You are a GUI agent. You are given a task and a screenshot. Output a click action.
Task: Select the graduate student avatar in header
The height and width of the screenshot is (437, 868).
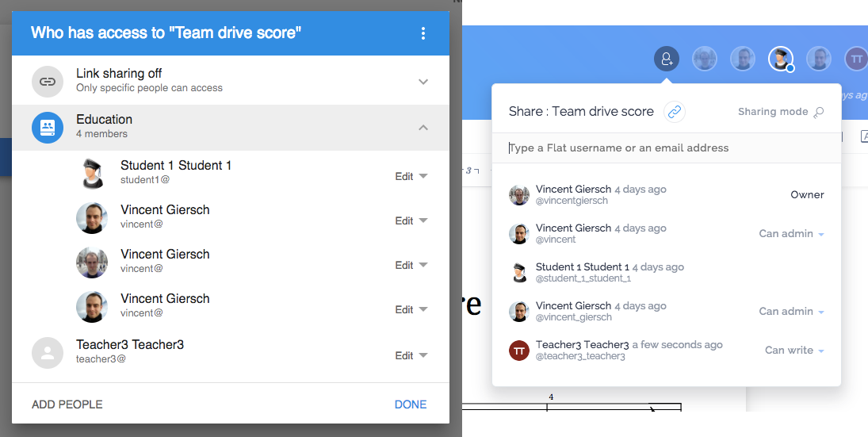click(x=781, y=59)
